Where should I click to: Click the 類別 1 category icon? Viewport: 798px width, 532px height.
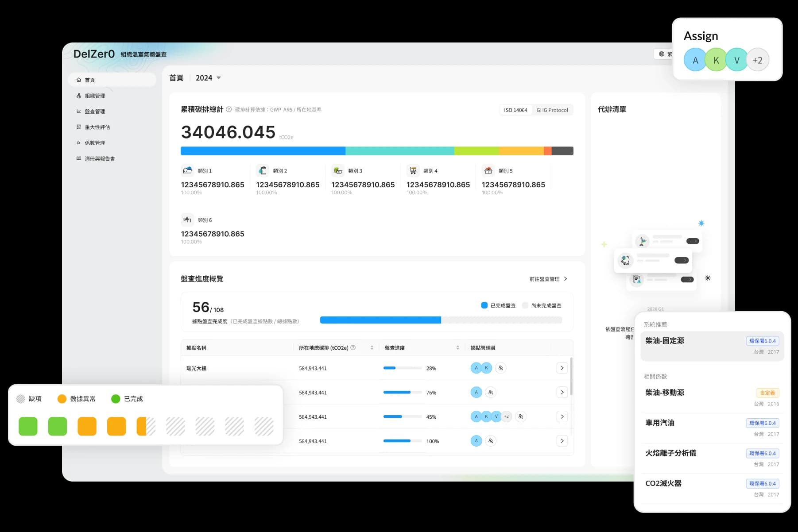coord(187,170)
